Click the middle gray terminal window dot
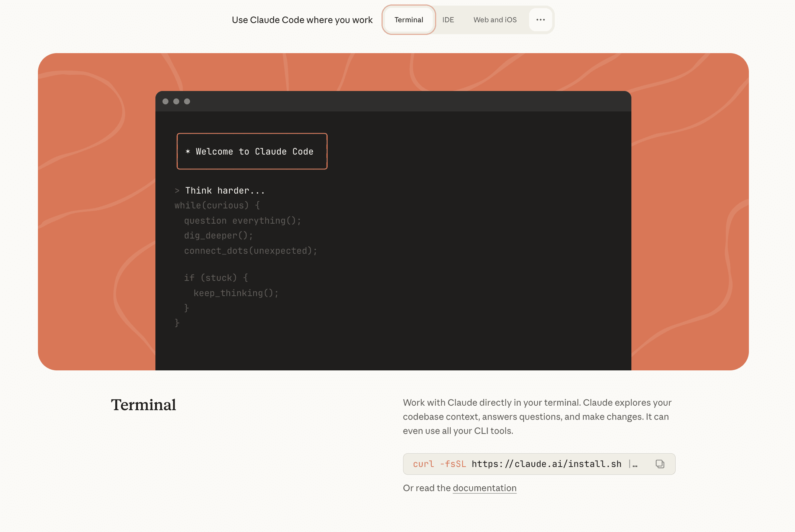This screenshot has height=532, width=795. point(176,101)
